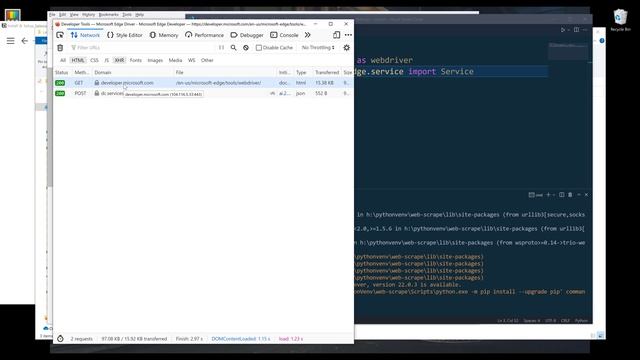Sort requests by Type column header
This screenshot has width=640, height=360.
tap(302, 73)
